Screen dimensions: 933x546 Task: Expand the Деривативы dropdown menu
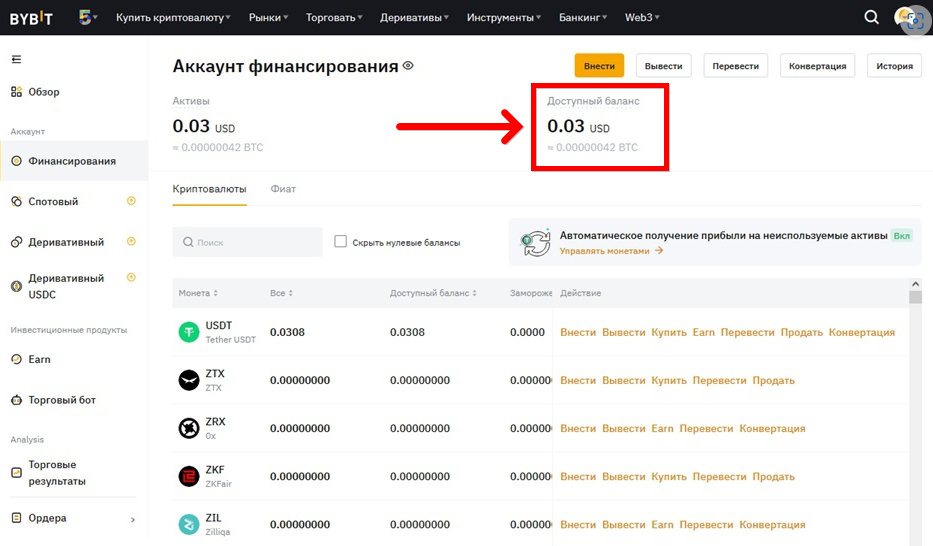point(414,18)
